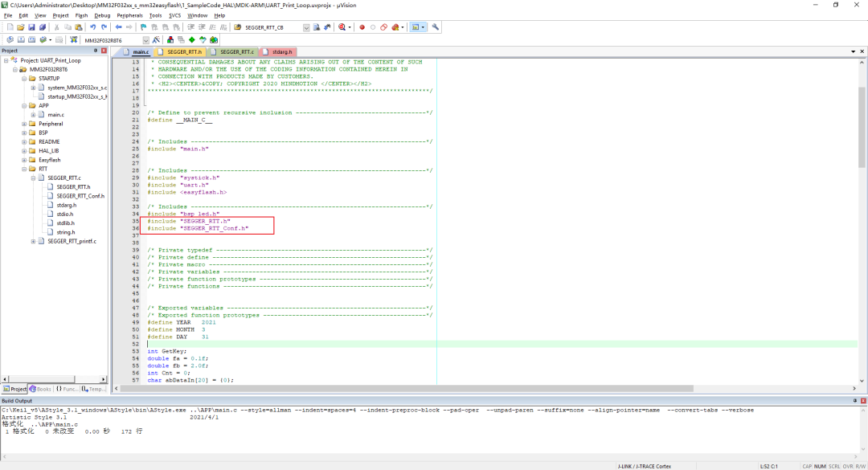Screen dimensions: 868x470
Task: Click the Kill all breakpoints icon
Action: pyautogui.click(x=395, y=27)
